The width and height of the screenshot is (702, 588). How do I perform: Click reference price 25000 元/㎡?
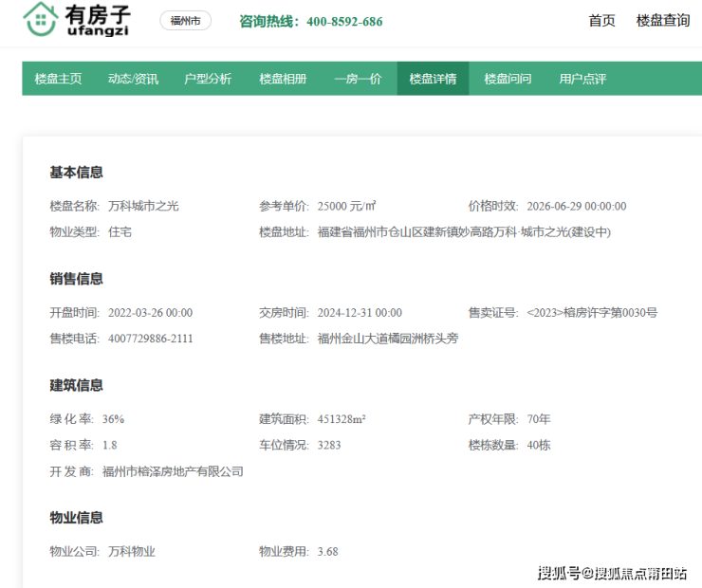click(346, 206)
